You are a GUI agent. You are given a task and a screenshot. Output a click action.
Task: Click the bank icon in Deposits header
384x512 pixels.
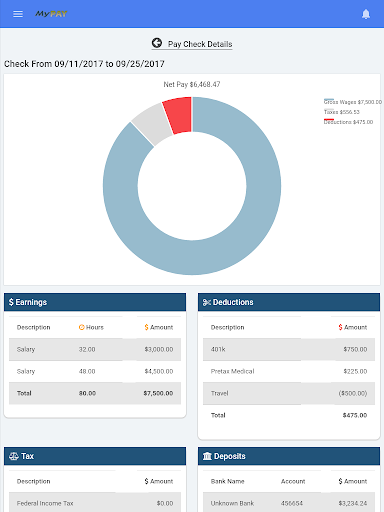click(207, 456)
